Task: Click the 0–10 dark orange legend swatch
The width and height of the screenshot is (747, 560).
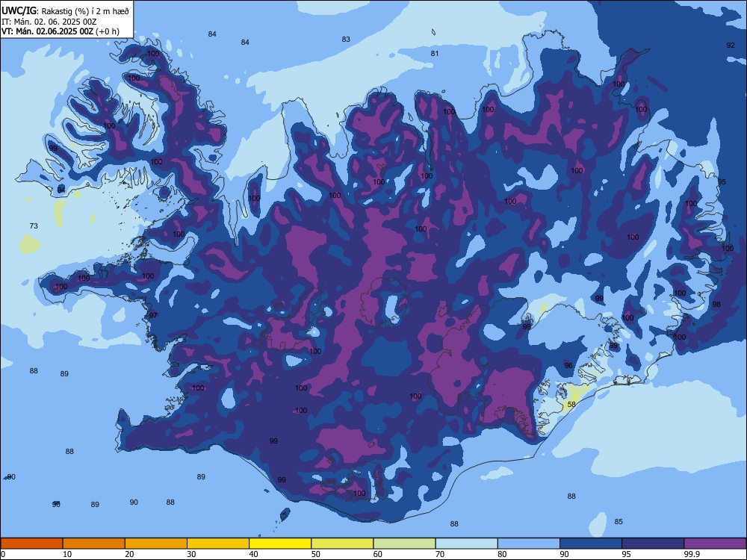Action: pos(32,544)
